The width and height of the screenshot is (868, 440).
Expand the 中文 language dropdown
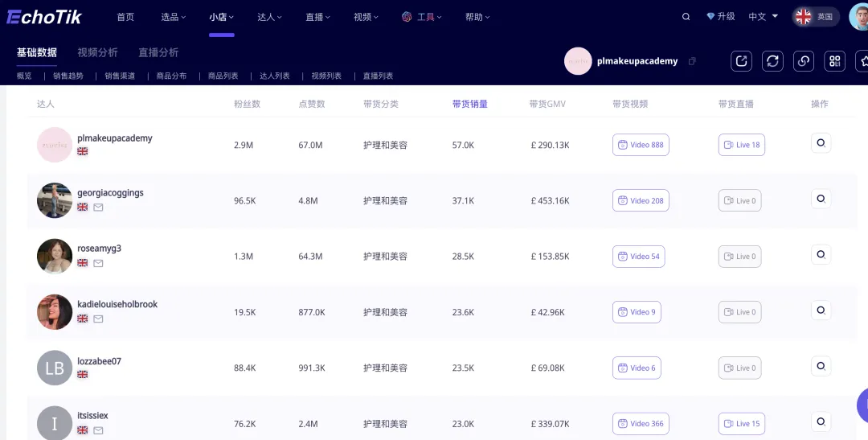click(x=763, y=17)
